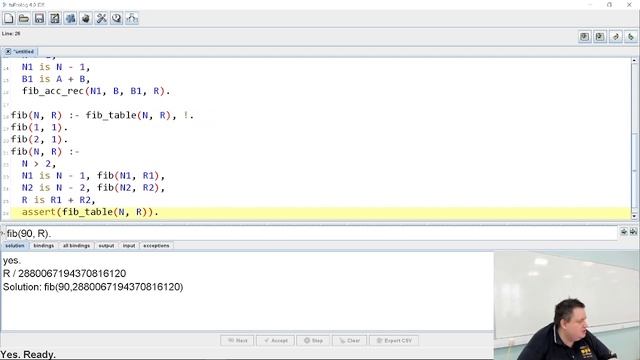Open the input tab
Screen dimensions: 640x360
pos(129,246)
